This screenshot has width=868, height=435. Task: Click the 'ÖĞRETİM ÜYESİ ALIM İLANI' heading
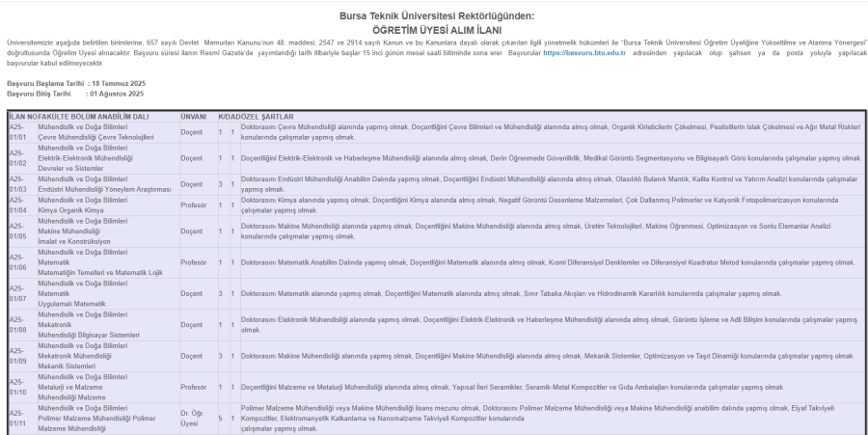pos(437,31)
